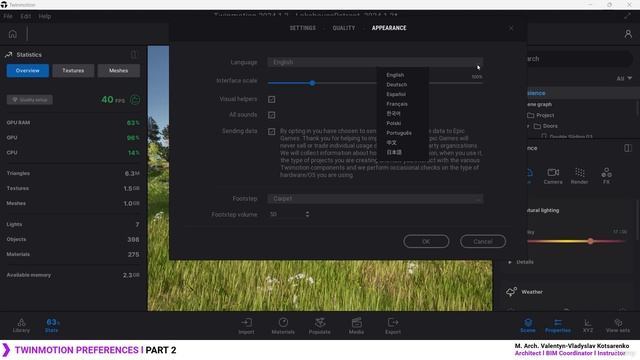Open the Export tool
Viewport: 640px width, 360px height.
pos(393,326)
